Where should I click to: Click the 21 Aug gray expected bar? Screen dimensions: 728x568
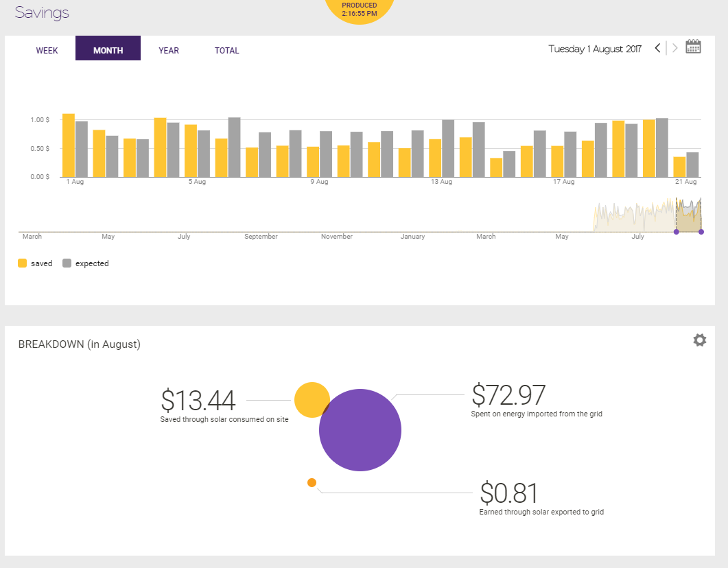coord(692,165)
